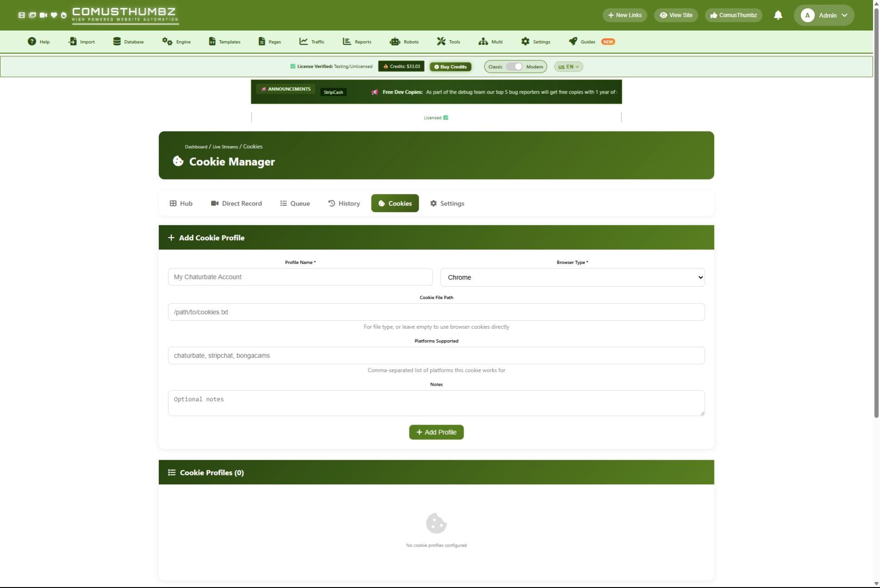
Task: Focus the Profile Name input field
Action: tap(300, 277)
